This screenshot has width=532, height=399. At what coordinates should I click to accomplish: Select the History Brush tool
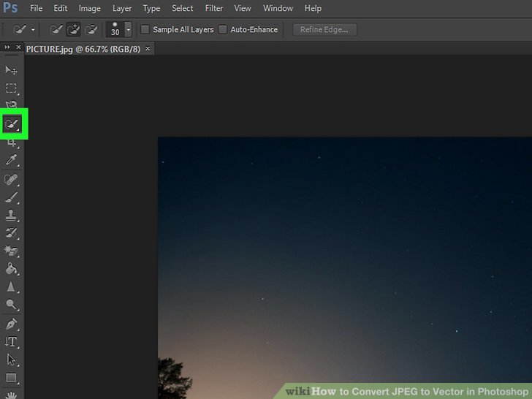point(11,233)
